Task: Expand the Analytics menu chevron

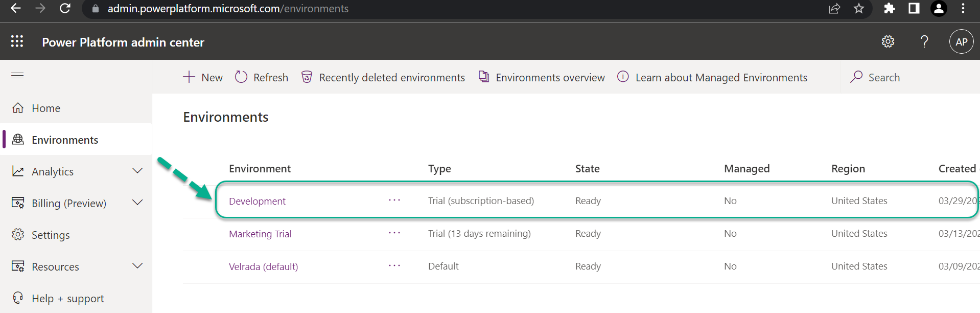Action: pyautogui.click(x=137, y=171)
